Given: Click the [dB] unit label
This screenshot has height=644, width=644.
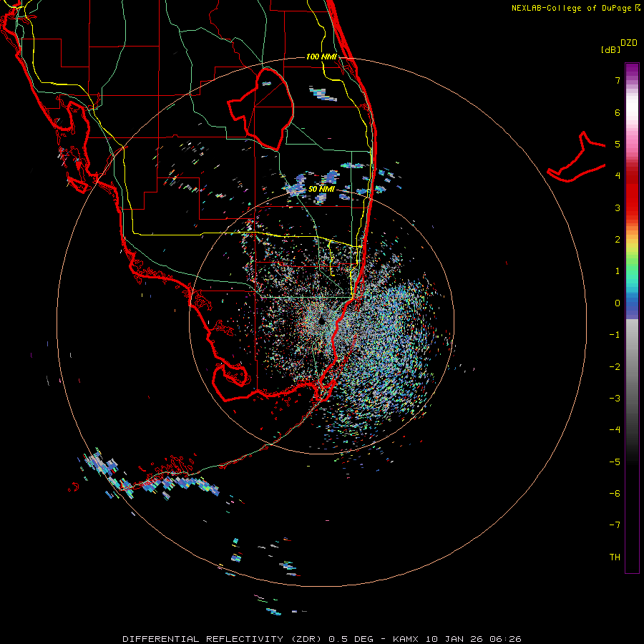Looking at the screenshot, I should [610, 49].
